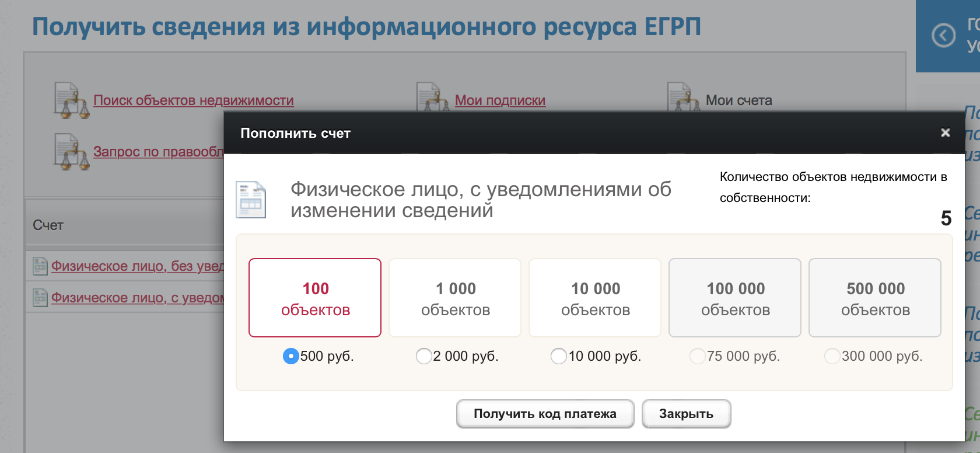
Task: Choose the 10 000 руб. payment option
Action: [558, 356]
